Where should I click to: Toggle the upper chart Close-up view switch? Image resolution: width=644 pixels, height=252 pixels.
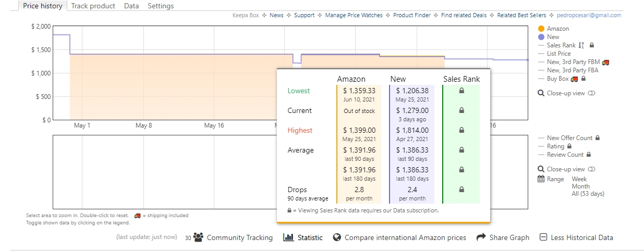point(591,93)
